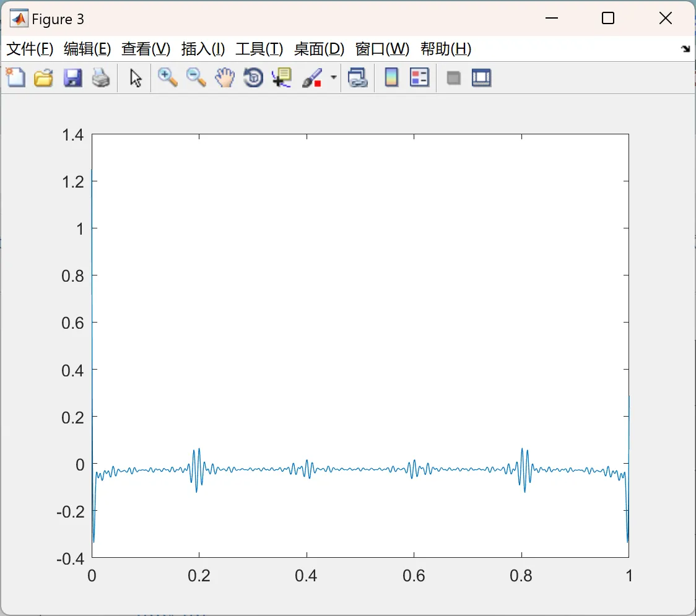
Task: Click the Hide Plot Tools icon
Action: tap(453, 78)
